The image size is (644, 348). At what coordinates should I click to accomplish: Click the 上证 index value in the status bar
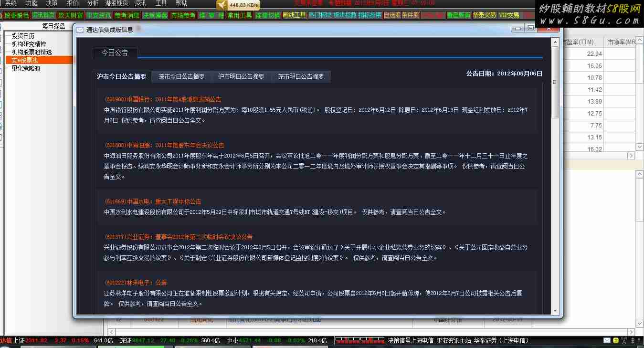(37, 340)
